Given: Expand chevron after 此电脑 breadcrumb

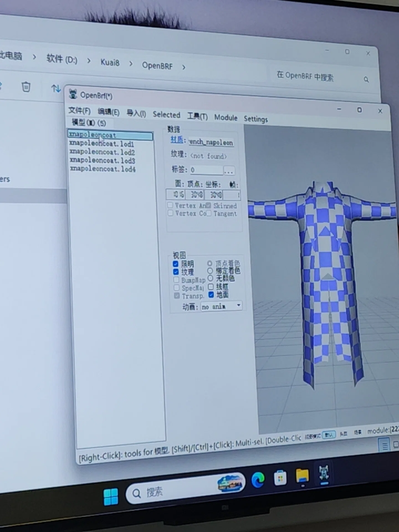Looking at the screenshot, I should pos(34,57).
